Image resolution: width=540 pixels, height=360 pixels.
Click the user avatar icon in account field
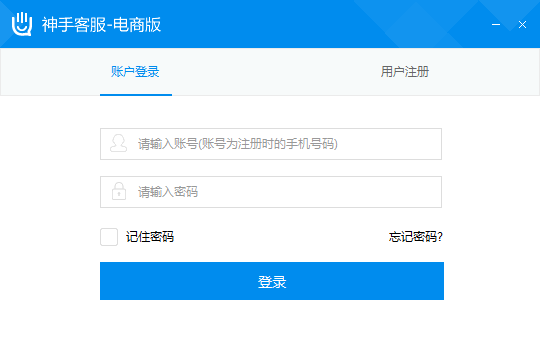(x=118, y=143)
